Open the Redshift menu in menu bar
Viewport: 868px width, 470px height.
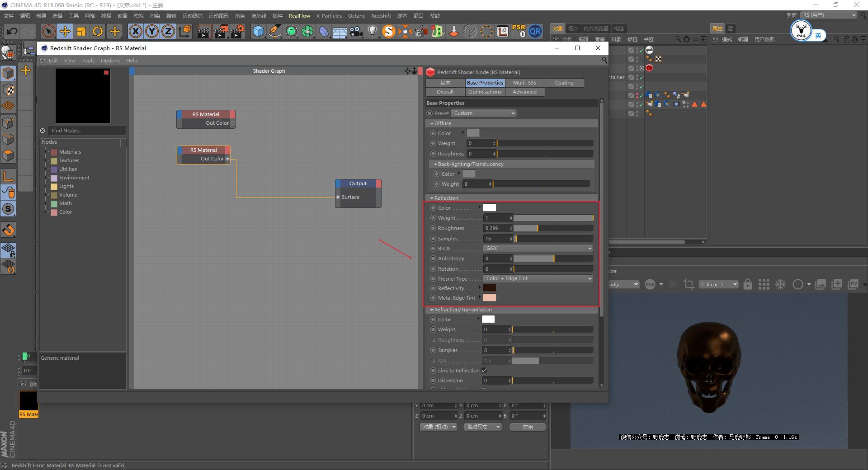[381, 15]
